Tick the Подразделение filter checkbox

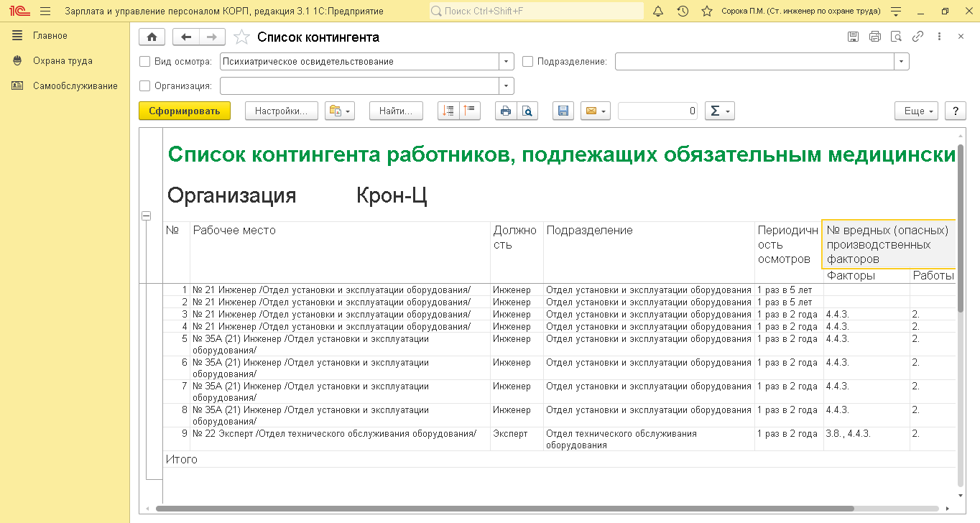[x=527, y=62]
